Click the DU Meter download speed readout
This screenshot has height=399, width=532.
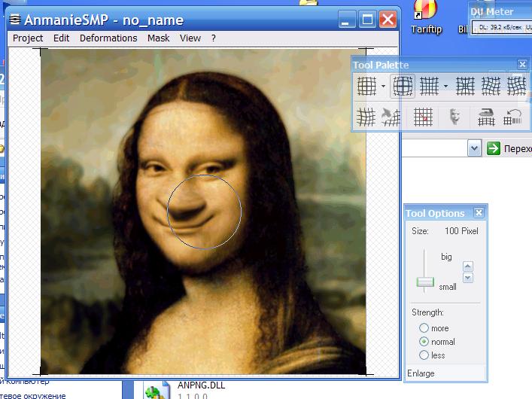pyautogui.click(x=500, y=27)
